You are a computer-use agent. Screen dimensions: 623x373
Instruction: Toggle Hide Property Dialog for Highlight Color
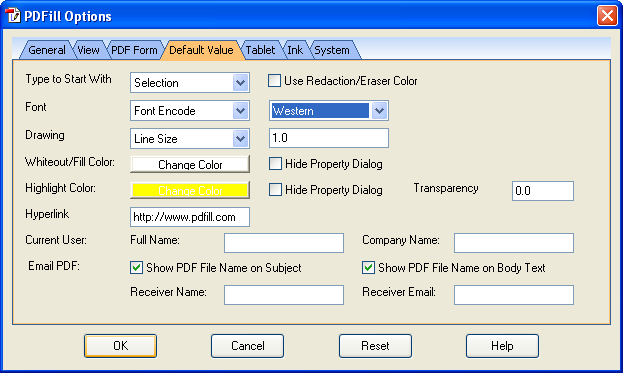click(275, 190)
